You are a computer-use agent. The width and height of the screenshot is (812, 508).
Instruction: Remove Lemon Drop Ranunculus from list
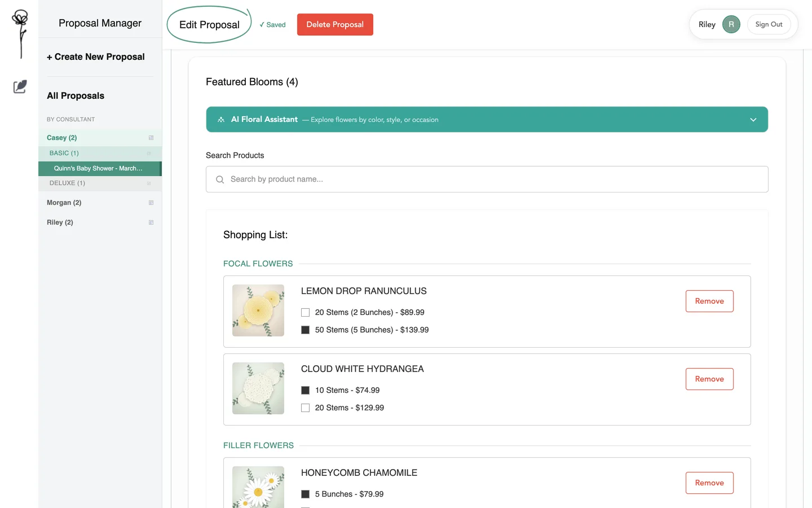pos(709,301)
